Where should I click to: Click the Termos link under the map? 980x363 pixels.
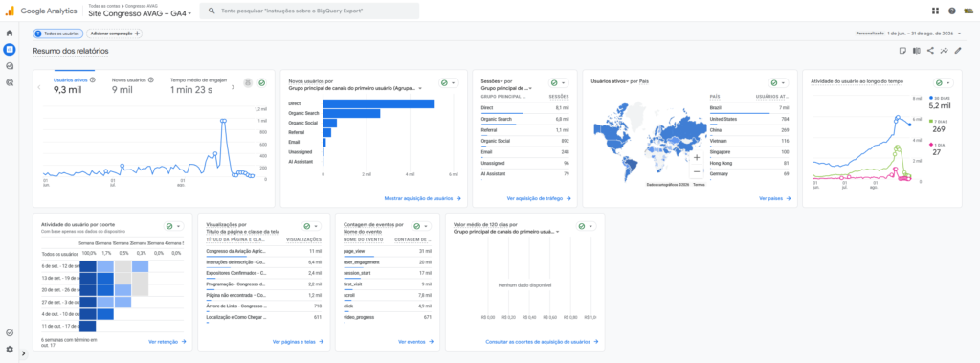click(698, 185)
